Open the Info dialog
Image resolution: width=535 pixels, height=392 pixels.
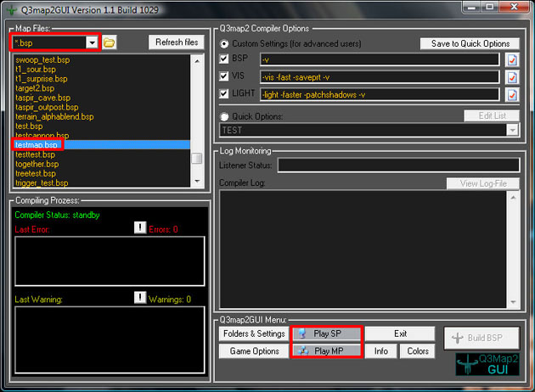380,351
